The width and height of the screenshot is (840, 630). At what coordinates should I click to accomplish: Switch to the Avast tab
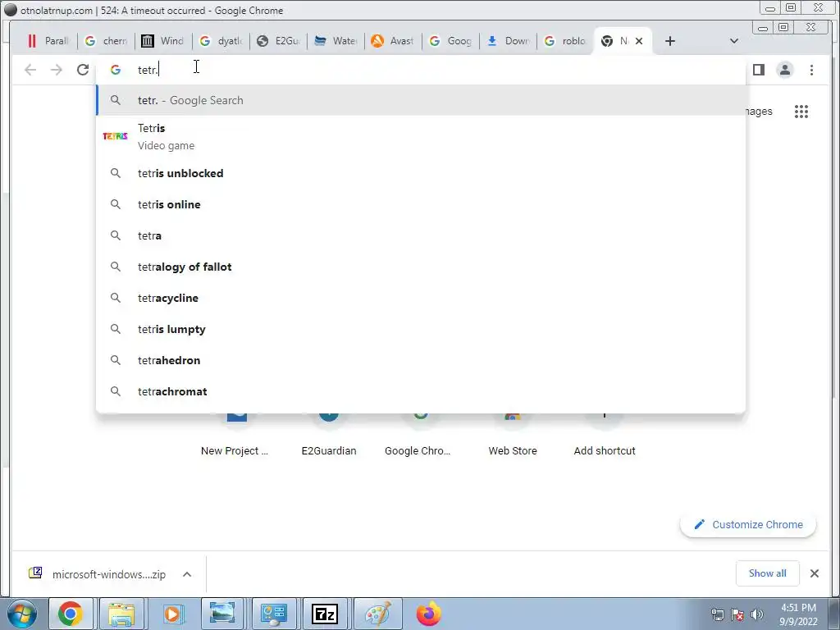(x=393, y=41)
